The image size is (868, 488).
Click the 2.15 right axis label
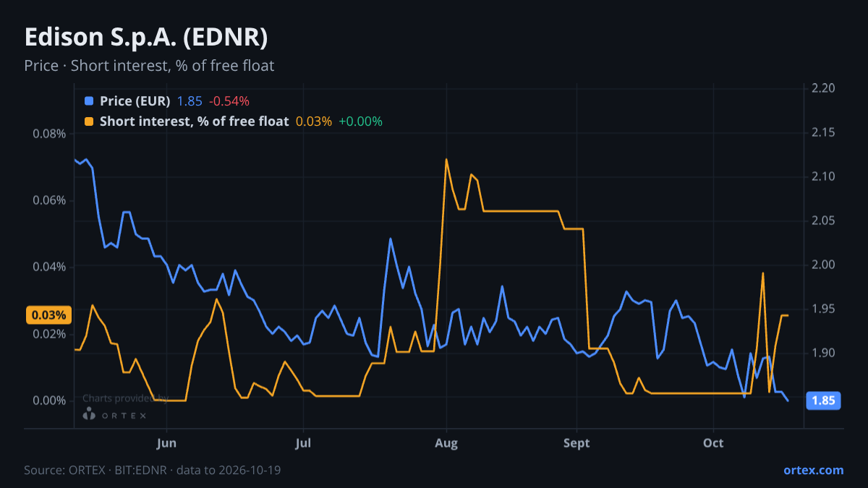click(823, 132)
